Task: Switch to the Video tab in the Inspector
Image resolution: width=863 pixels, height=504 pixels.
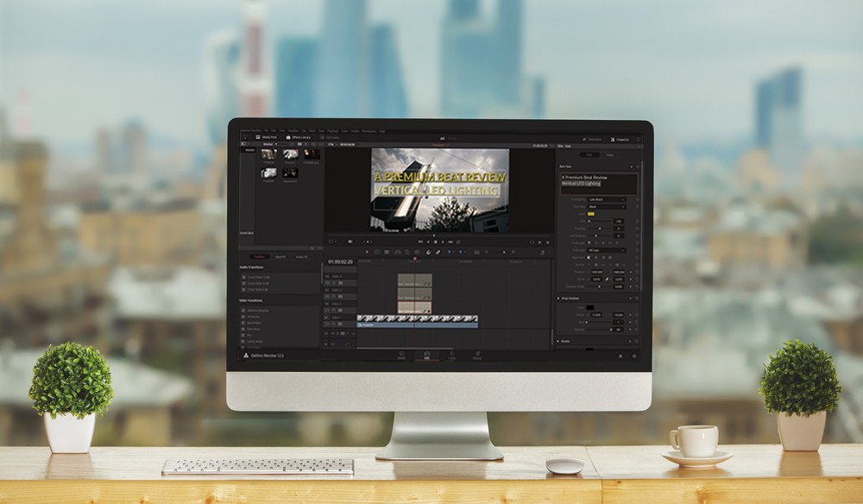Action: click(x=609, y=154)
